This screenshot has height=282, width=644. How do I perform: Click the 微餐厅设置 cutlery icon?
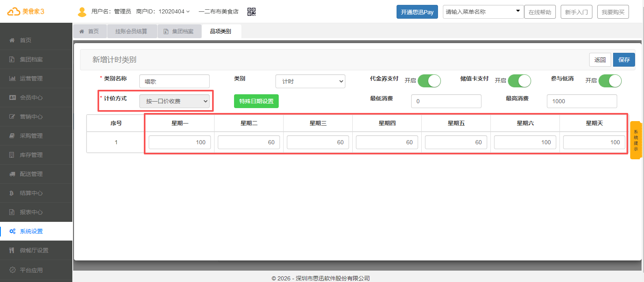tap(12, 250)
